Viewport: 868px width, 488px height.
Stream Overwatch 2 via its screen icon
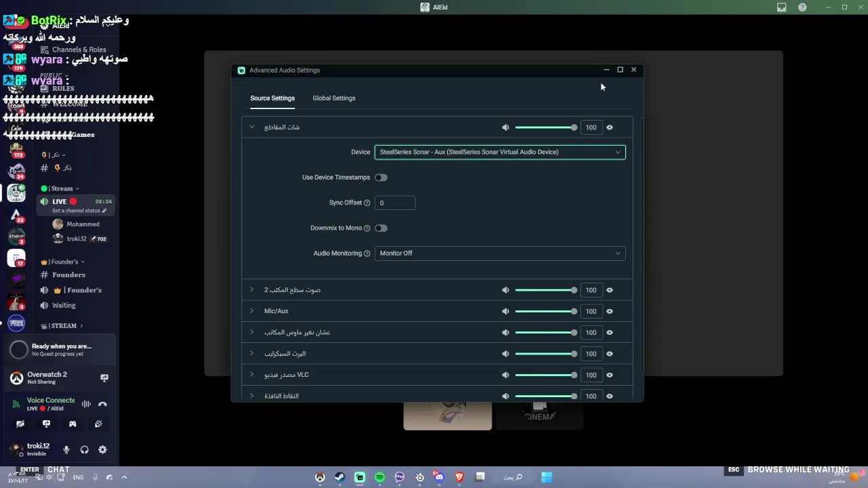click(x=104, y=378)
